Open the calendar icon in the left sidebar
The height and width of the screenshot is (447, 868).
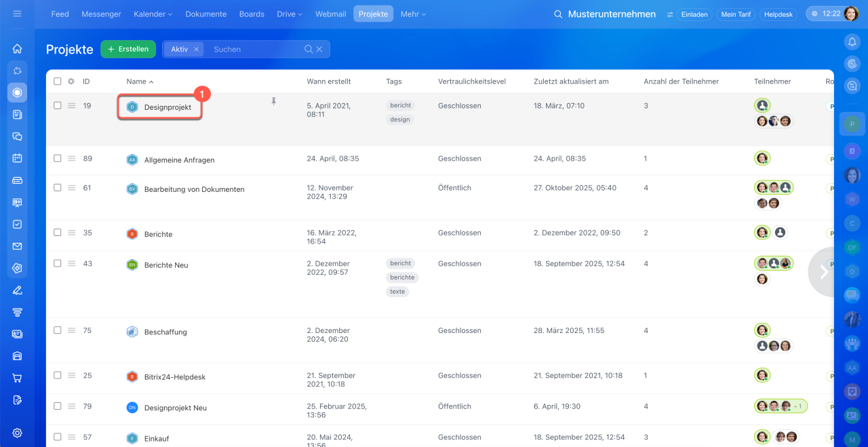point(17,158)
